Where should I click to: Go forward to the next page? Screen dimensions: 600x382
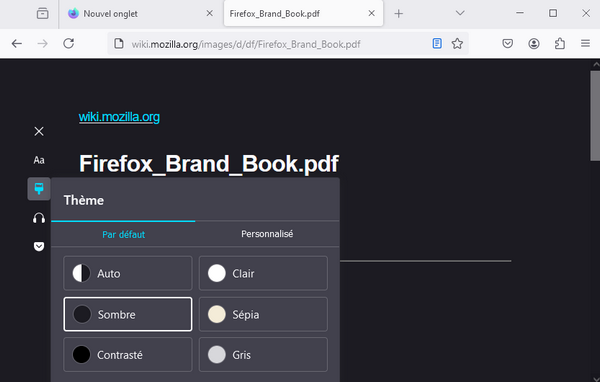point(42,44)
